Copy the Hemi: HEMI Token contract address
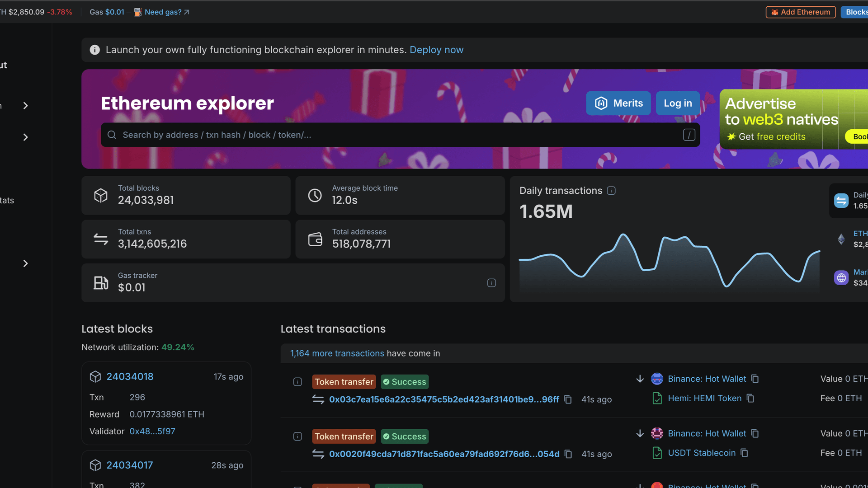This screenshot has width=868, height=488. point(751,398)
